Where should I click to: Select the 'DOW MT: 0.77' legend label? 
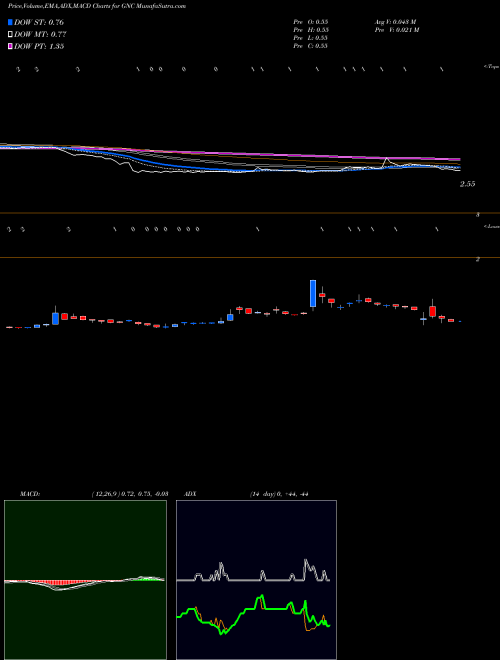pyautogui.click(x=40, y=35)
